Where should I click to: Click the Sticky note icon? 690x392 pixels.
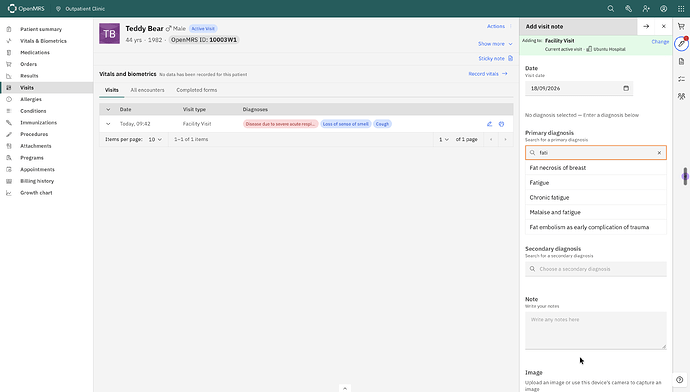[510, 58]
